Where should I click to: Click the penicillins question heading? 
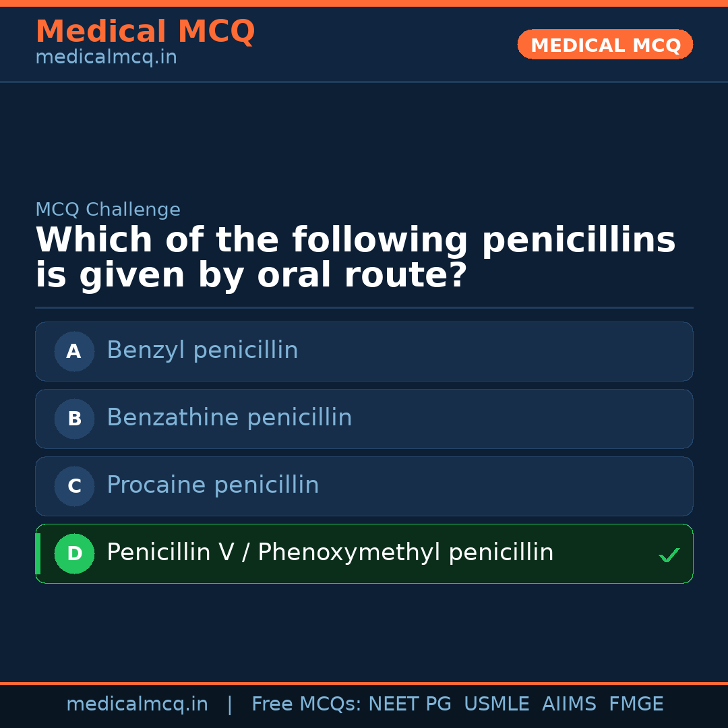tap(355, 258)
